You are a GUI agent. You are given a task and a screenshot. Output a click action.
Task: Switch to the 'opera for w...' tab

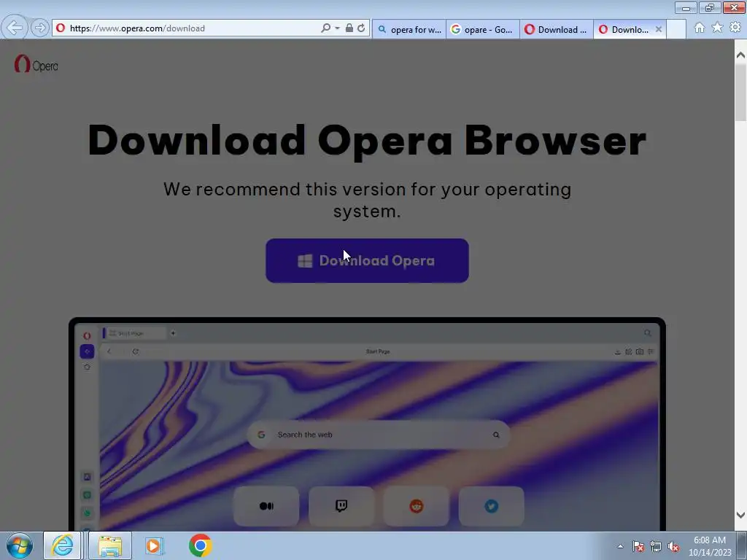point(409,29)
